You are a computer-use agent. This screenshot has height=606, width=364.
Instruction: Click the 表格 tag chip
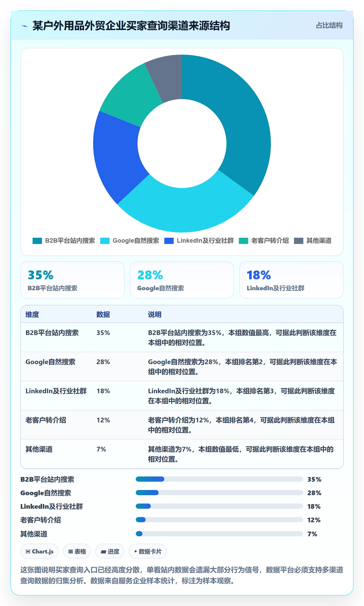[x=77, y=551]
